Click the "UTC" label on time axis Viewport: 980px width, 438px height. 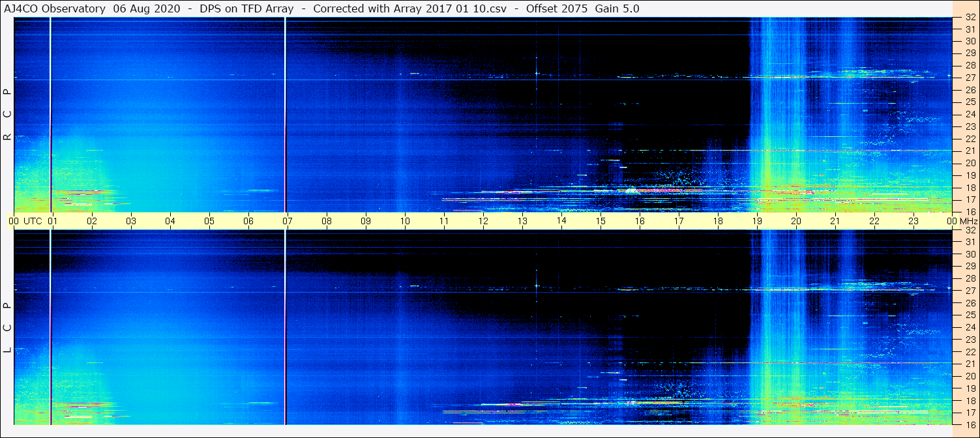[x=33, y=221]
